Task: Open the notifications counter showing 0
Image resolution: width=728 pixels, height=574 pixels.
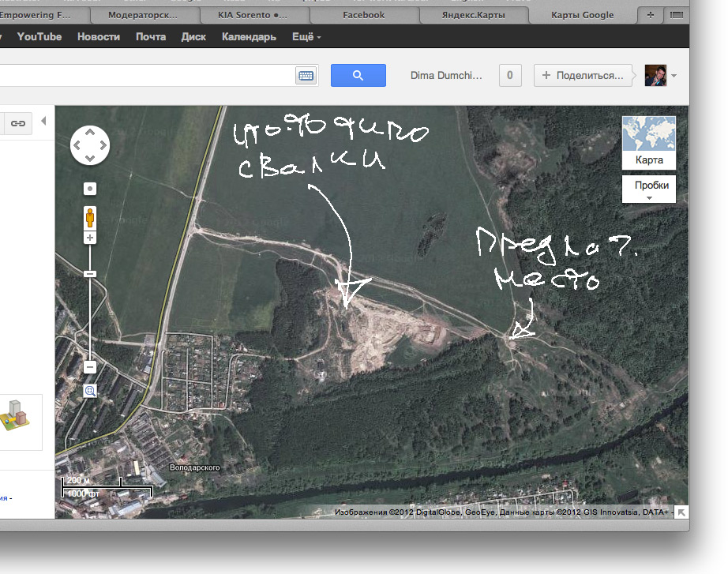Action: [509, 76]
